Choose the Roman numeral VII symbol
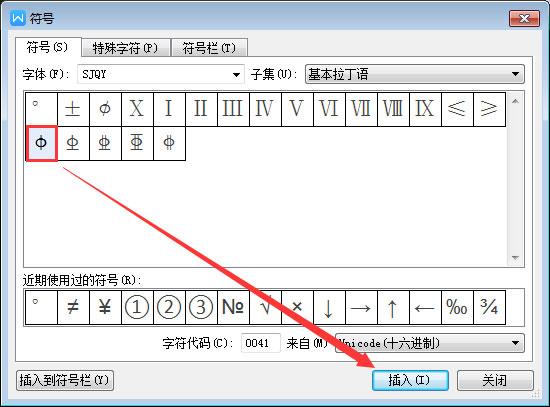550x407 pixels. pos(361,109)
